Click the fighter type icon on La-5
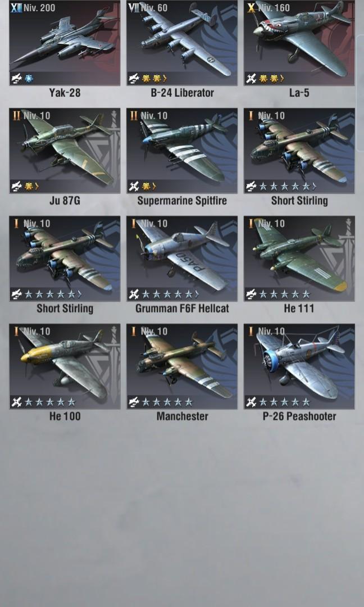Viewport: 364px width, 607px height. point(251,79)
